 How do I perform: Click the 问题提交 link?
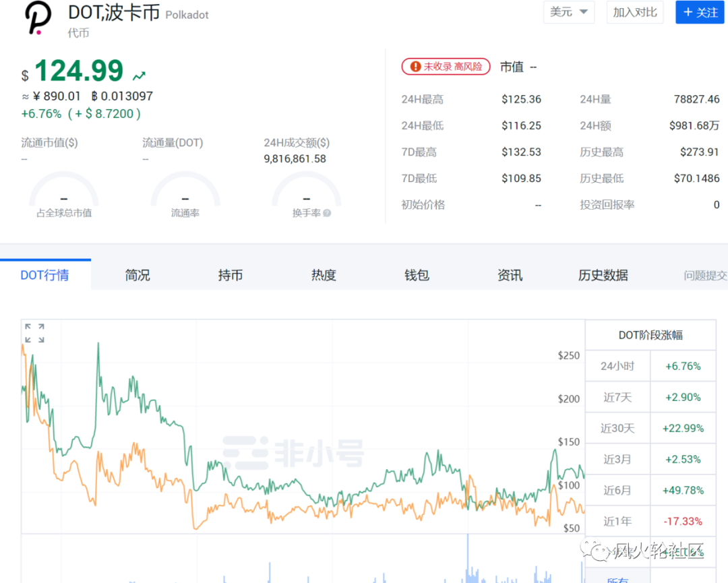[705, 276]
